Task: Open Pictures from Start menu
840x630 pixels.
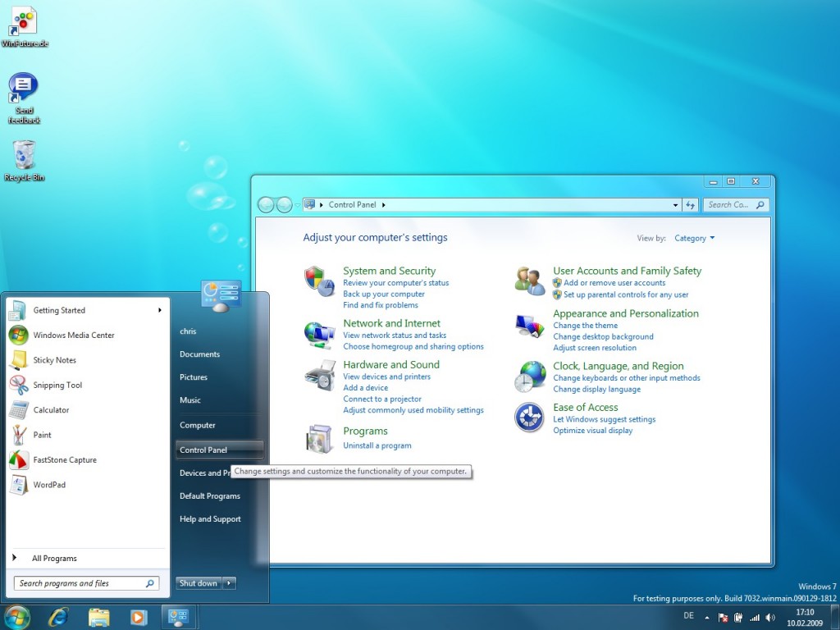Action: (x=194, y=377)
